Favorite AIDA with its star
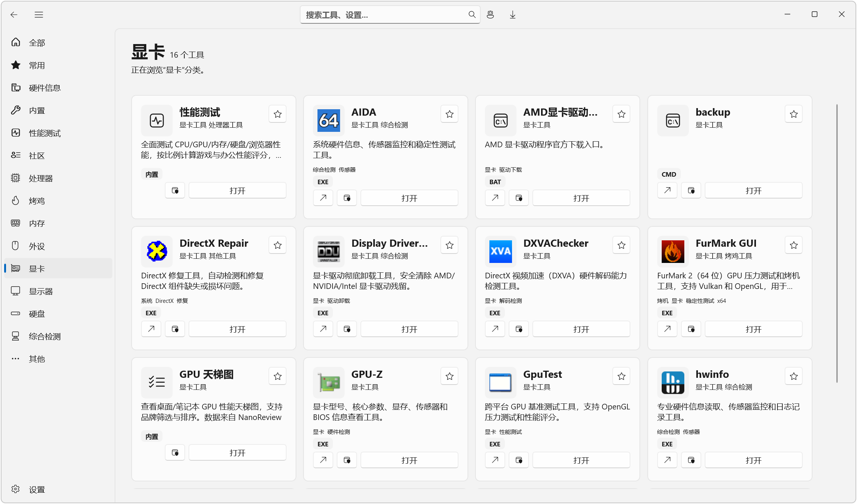This screenshot has height=504, width=857. 449,114
